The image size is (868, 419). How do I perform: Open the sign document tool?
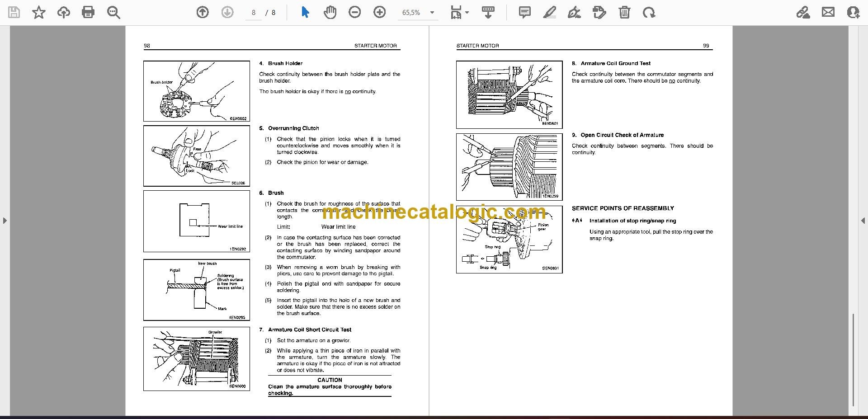tap(574, 13)
